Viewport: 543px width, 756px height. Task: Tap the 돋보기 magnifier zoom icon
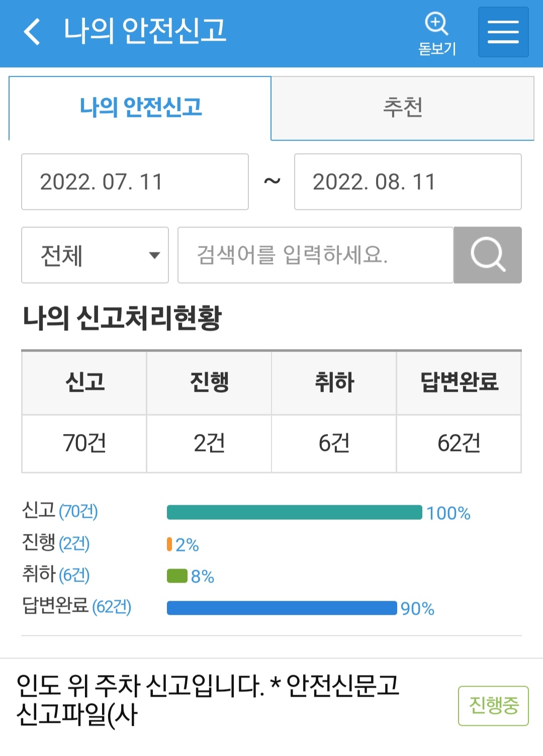coord(436,34)
